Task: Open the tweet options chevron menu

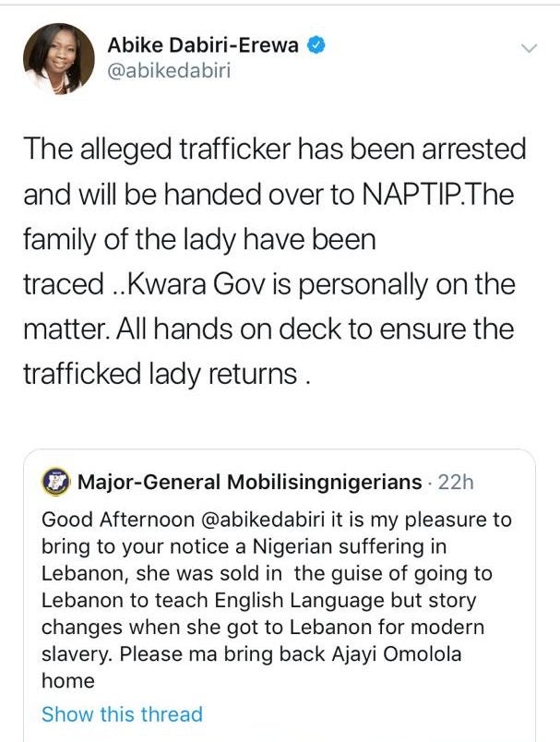Action: point(529,48)
